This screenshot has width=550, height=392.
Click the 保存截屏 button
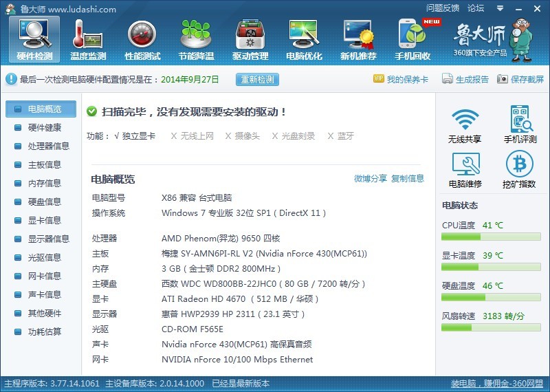coord(520,79)
